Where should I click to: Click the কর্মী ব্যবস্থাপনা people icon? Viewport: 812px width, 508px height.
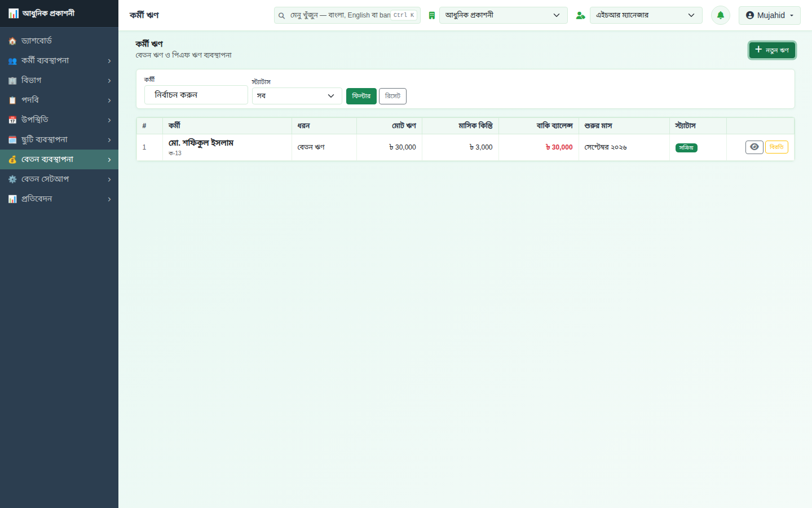12,61
